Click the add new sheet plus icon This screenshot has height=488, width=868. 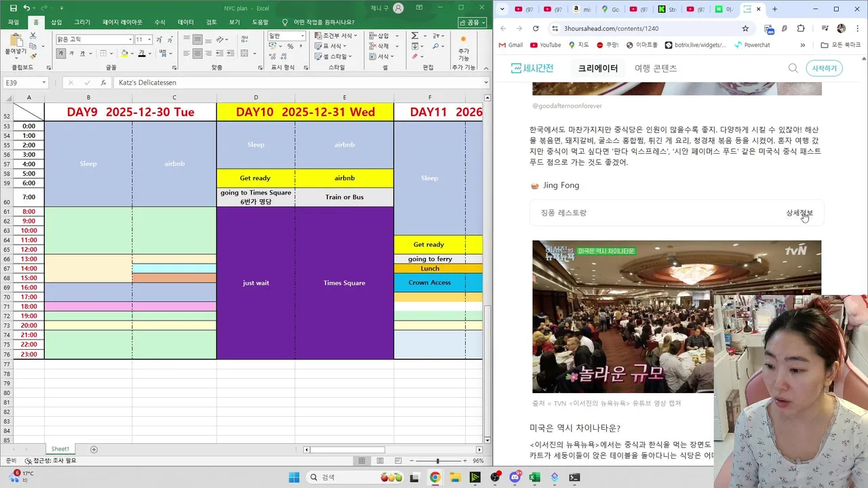[94, 449]
